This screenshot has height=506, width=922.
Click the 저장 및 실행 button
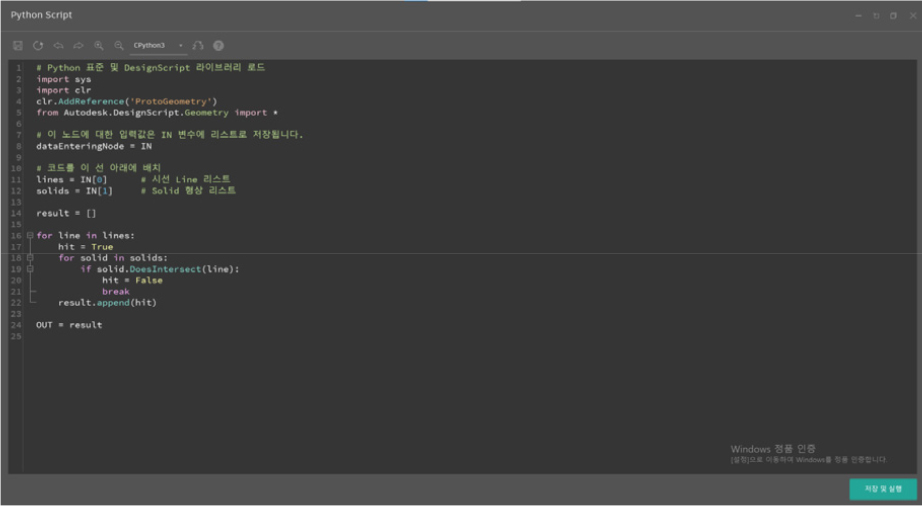(x=883, y=489)
